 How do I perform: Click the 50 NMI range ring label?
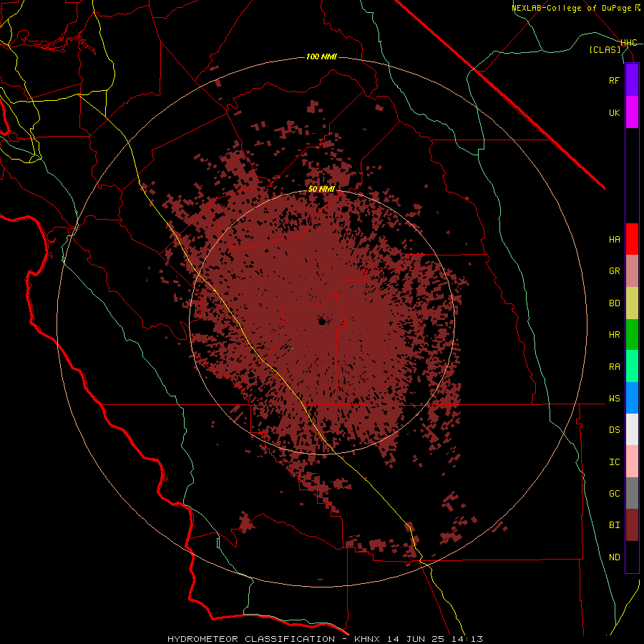tap(321, 190)
